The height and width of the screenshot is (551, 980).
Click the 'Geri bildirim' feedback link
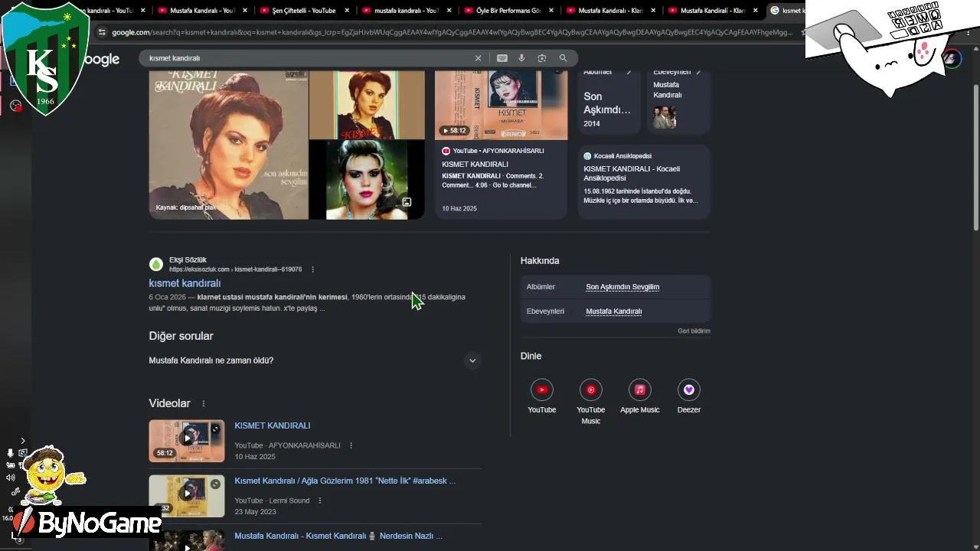coord(694,331)
